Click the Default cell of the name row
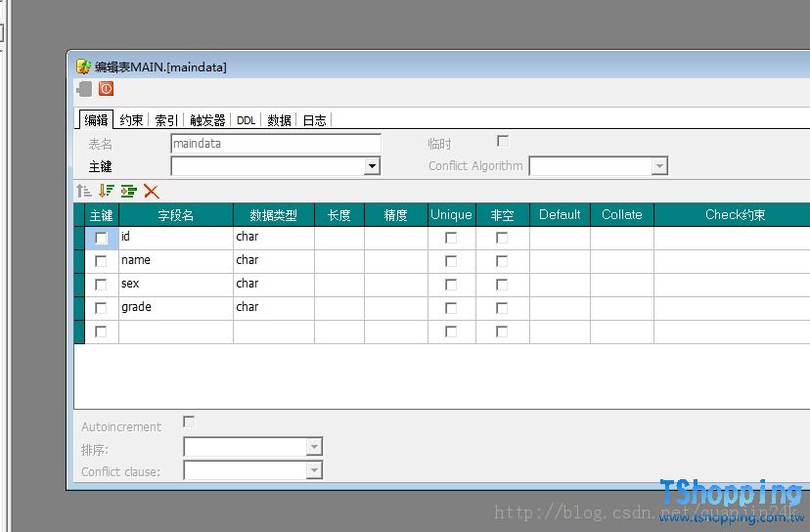The height and width of the screenshot is (532, 810). point(560,261)
